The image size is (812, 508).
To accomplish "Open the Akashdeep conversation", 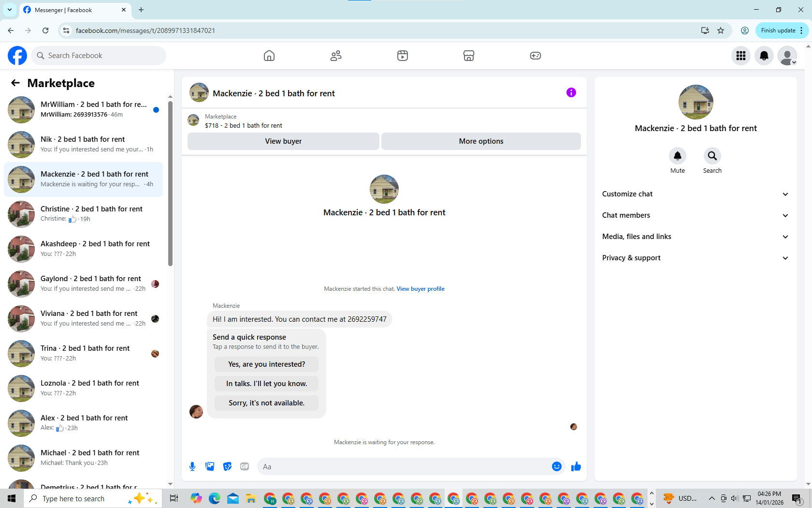I will (x=83, y=249).
